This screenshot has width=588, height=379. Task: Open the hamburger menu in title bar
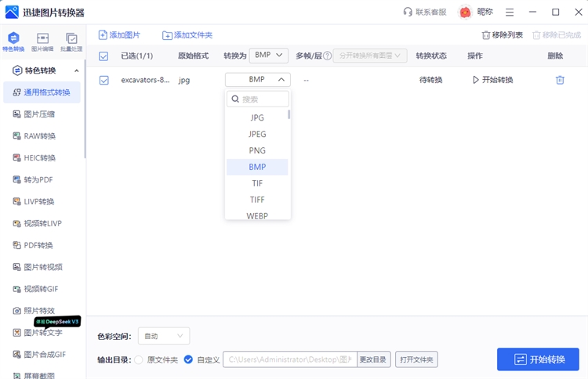510,13
